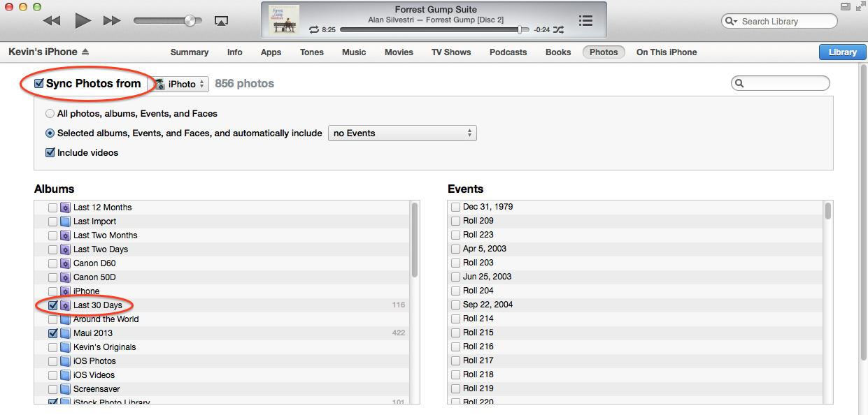
Task: Click the Events list scrollbar
Action: coord(828,211)
